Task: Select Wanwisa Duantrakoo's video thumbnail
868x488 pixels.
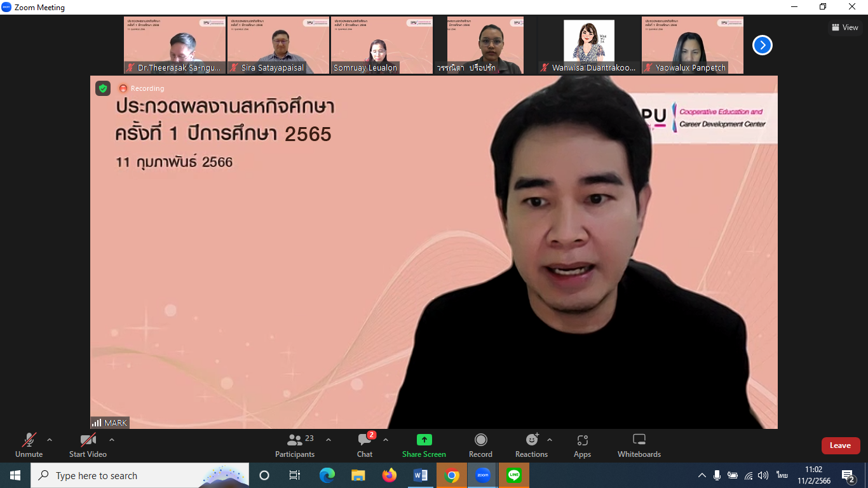Action: pyautogui.click(x=589, y=45)
